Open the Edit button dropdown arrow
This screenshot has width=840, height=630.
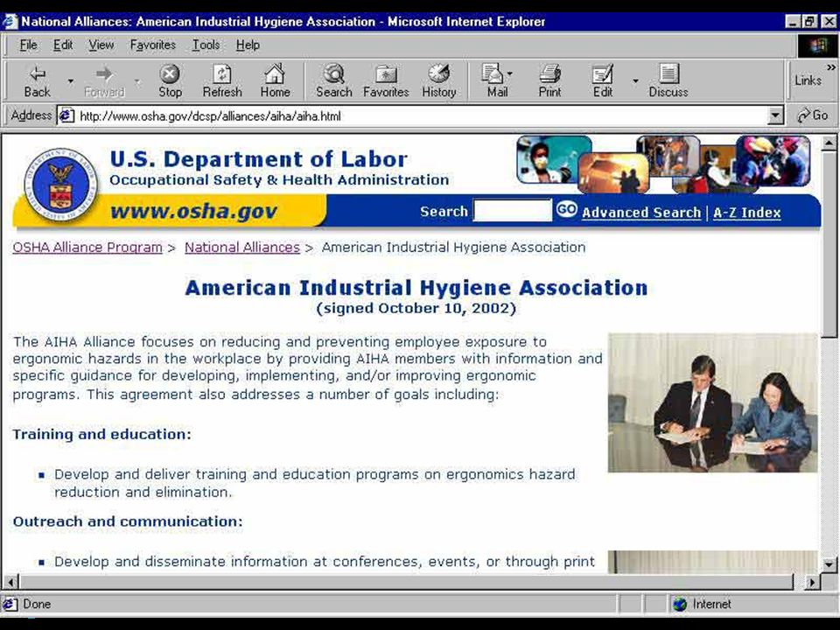pyautogui.click(x=635, y=80)
